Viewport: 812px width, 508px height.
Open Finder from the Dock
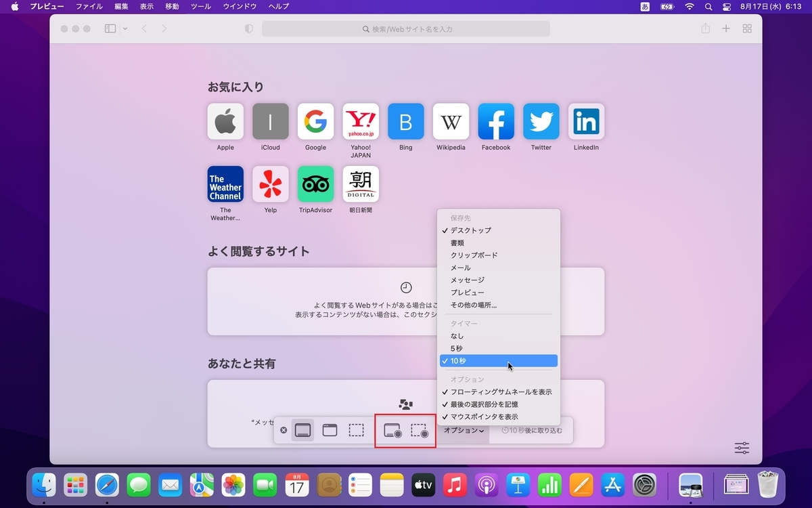point(45,485)
